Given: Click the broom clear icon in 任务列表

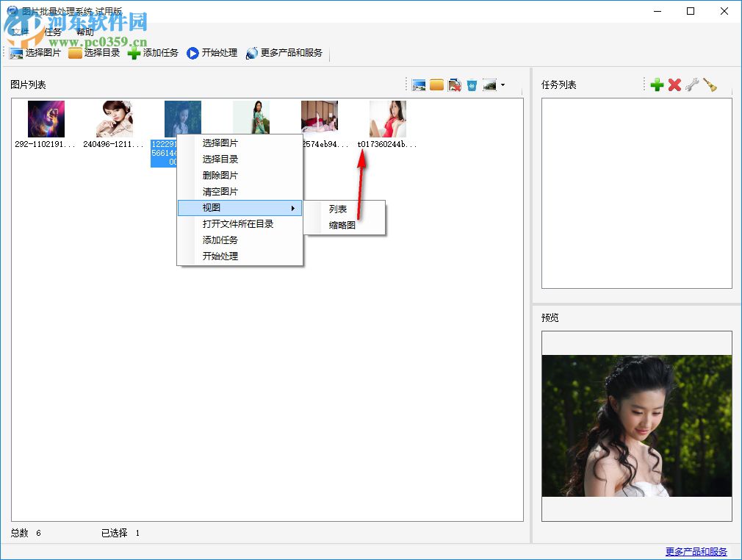Looking at the screenshot, I should pos(710,85).
